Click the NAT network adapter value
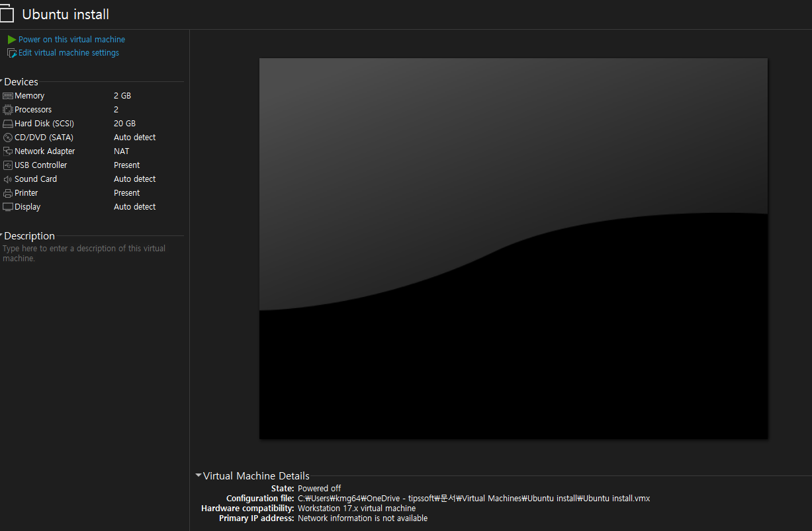The height and width of the screenshot is (531, 812). [x=122, y=151]
